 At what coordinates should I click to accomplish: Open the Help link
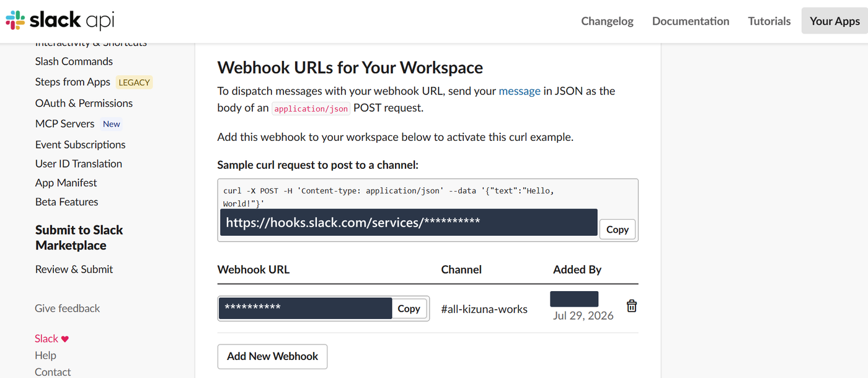[45, 355]
